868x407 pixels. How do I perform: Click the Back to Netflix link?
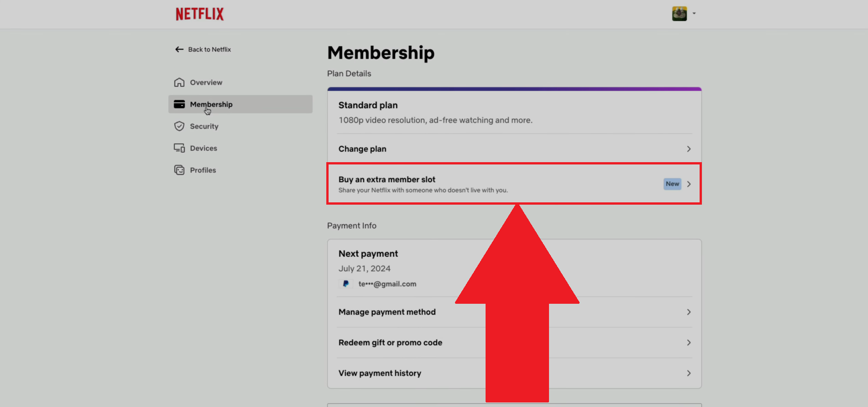click(x=209, y=49)
